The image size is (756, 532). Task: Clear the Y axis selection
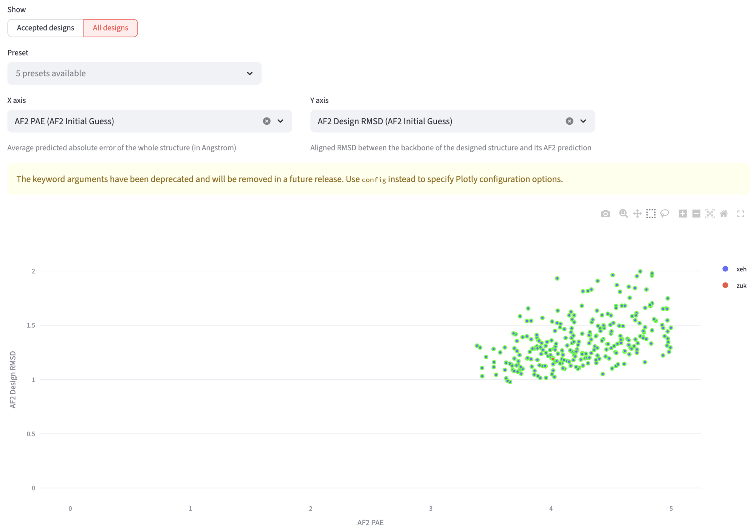point(569,121)
